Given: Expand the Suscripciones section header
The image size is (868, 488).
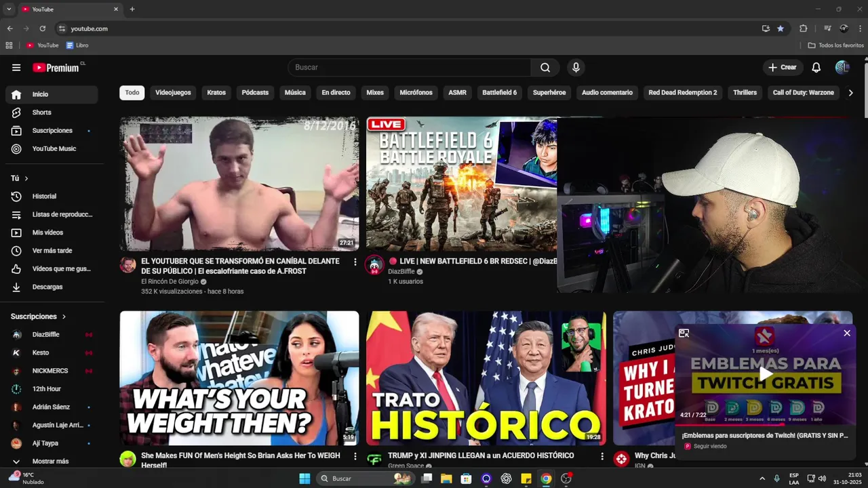Looking at the screenshot, I should [x=39, y=317].
